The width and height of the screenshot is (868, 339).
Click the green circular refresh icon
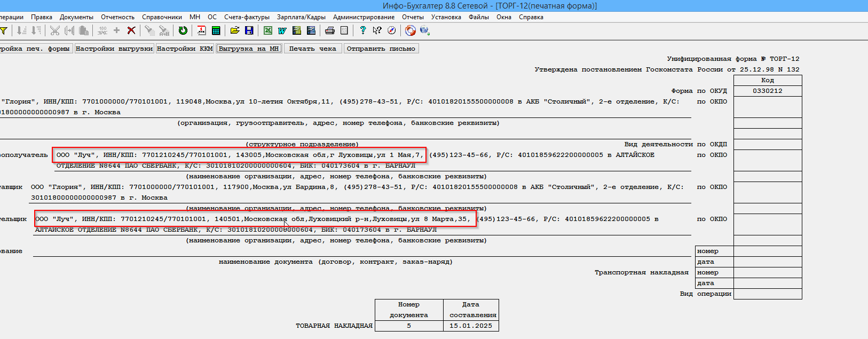click(x=183, y=30)
